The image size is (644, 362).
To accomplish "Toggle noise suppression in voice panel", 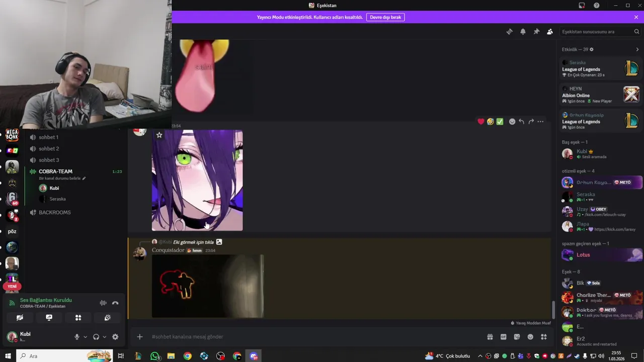I will [x=103, y=303].
